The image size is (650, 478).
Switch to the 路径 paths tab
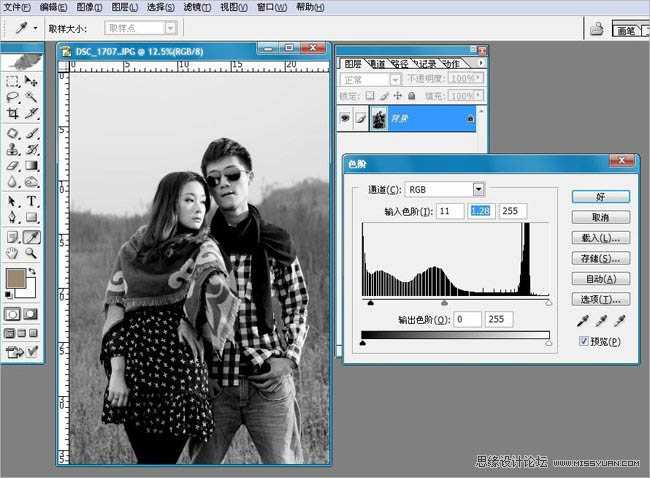(x=399, y=64)
